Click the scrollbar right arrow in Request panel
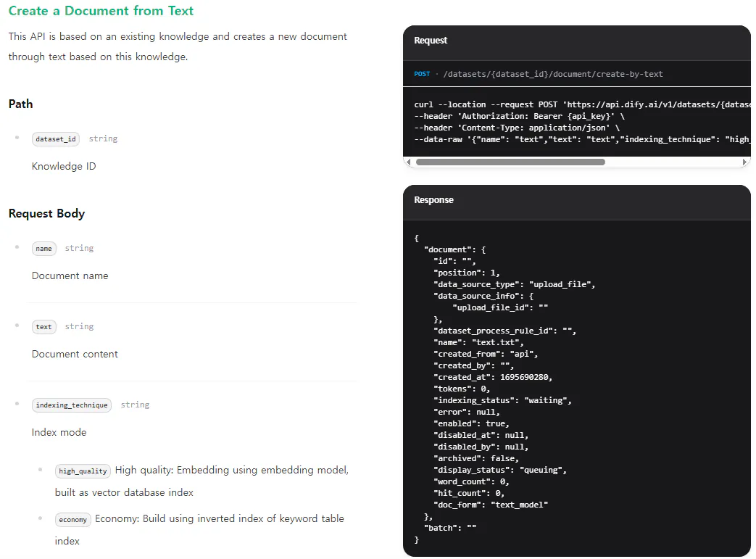Image resolution: width=756 pixels, height=559 pixels. 745,162
